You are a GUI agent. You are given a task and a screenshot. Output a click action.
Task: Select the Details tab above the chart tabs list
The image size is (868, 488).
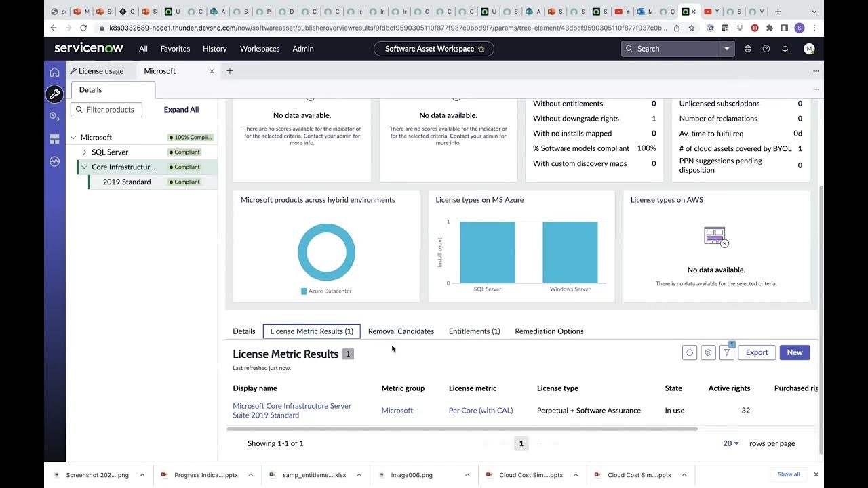(244, 331)
